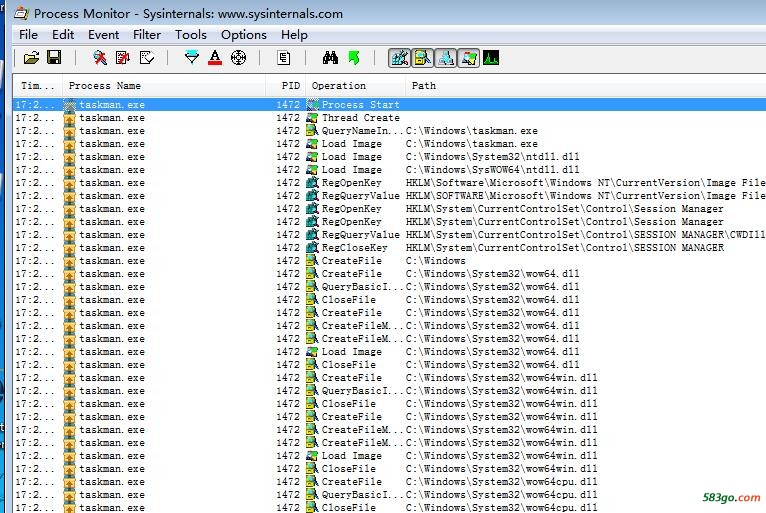Open the Tools menu

[191, 35]
